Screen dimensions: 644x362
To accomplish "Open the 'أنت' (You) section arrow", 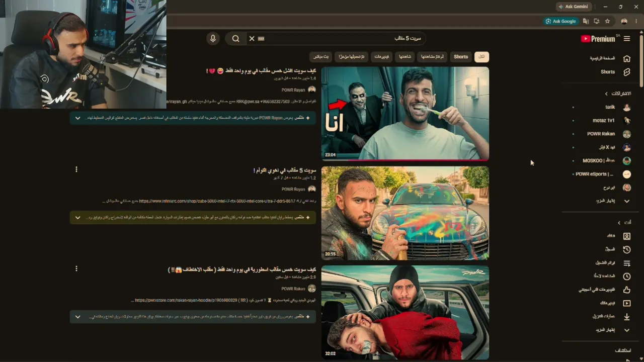I will [619, 222].
